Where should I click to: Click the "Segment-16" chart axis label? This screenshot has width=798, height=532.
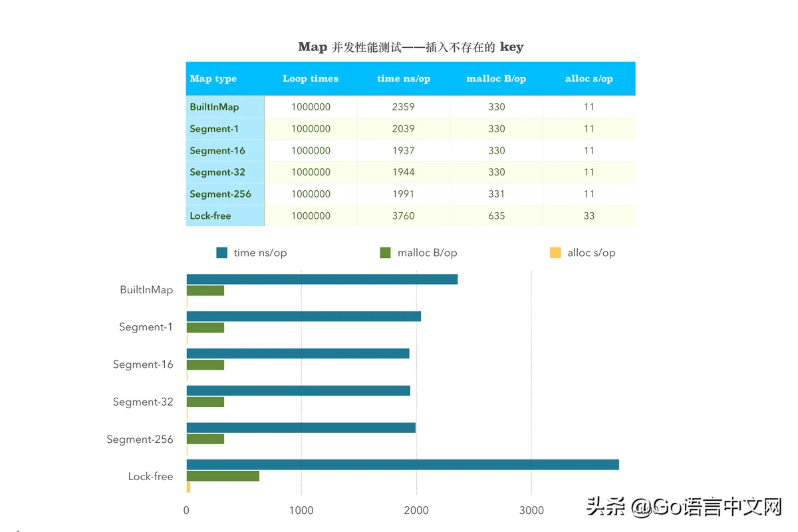pos(143,364)
